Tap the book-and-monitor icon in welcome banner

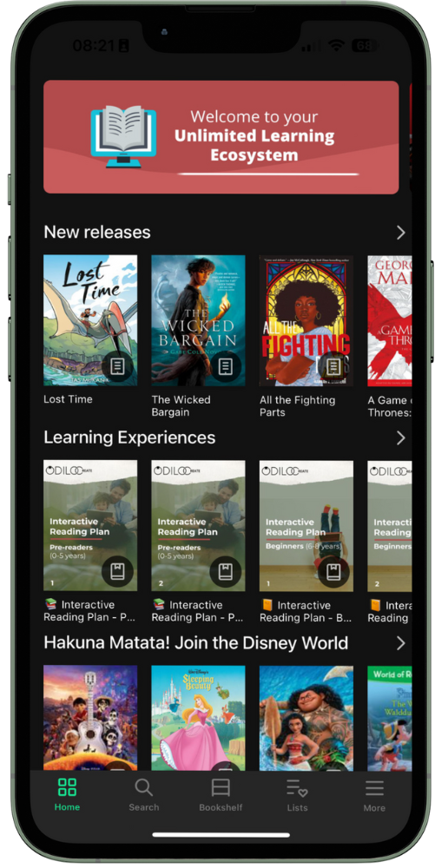click(x=123, y=137)
